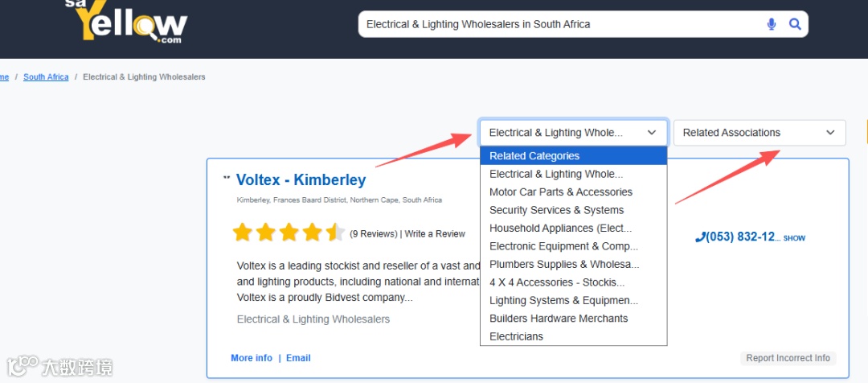Image resolution: width=868 pixels, height=383 pixels.
Task: Focus the search text field
Action: [555, 24]
